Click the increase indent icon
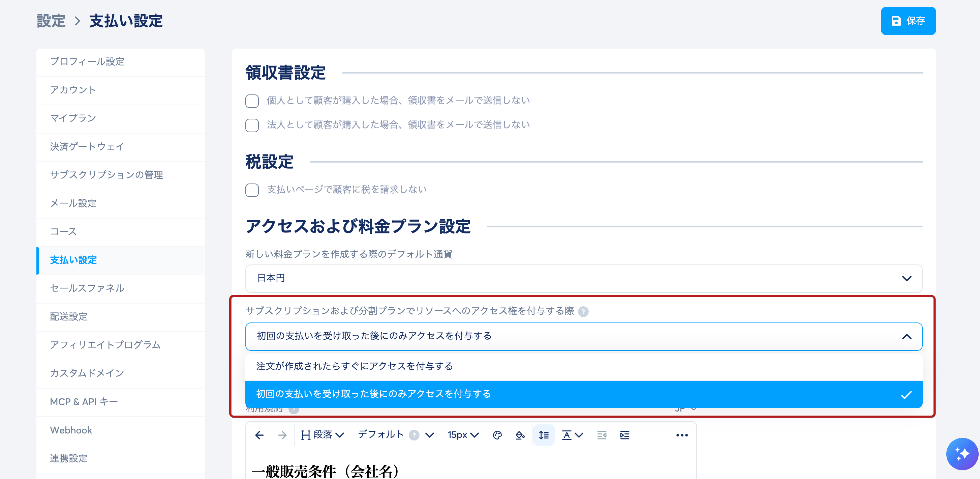 pyautogui.click(x=625, y=435)
